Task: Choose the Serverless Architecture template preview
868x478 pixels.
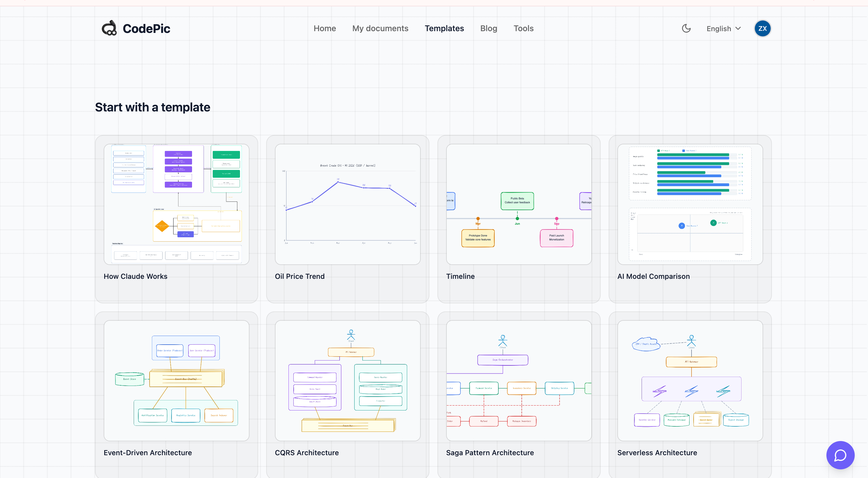Action: click(x=690, y=381)
